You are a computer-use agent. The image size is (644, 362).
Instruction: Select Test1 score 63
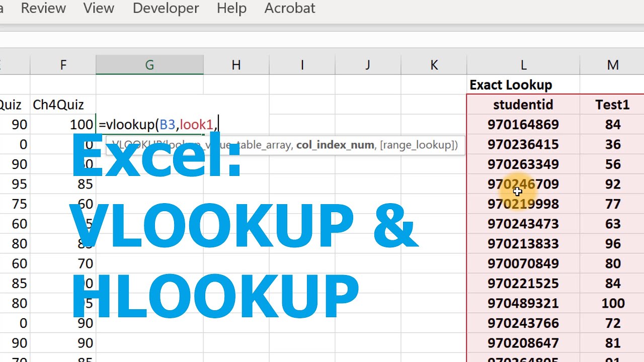[612, 224]
